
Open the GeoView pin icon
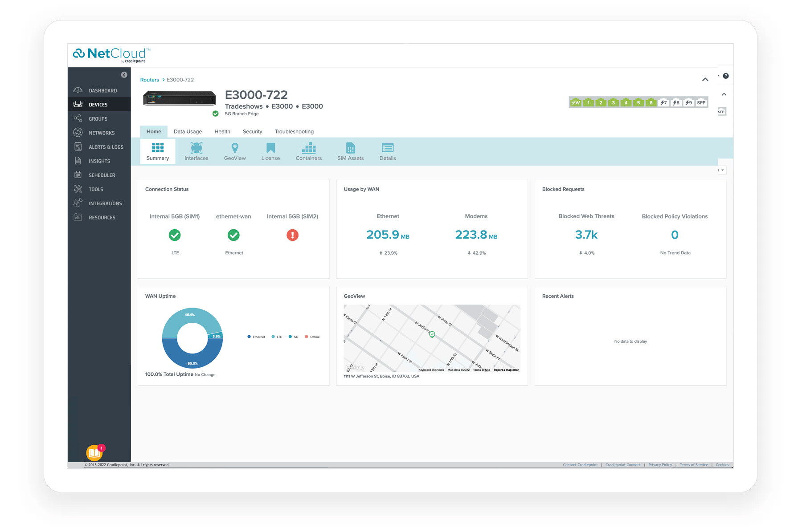235,147
